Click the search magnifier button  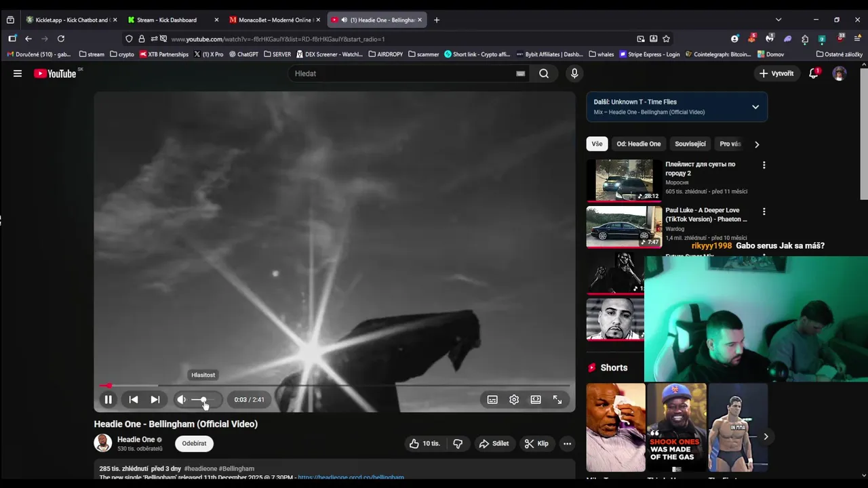point(544,73)
